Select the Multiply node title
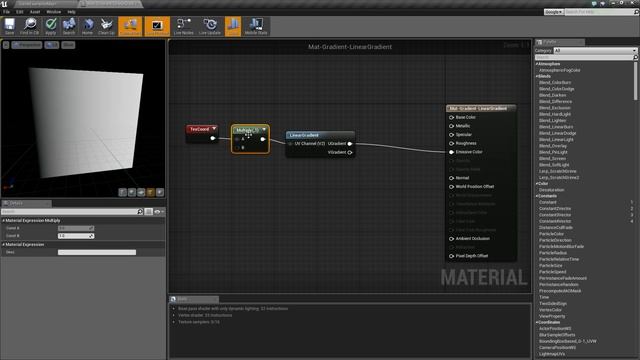 [248, 130]
